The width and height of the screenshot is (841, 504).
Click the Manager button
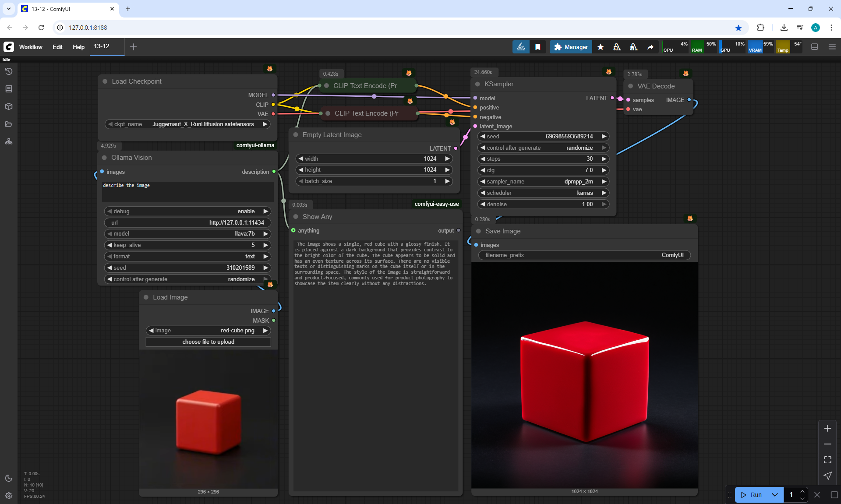pos(571,47)
